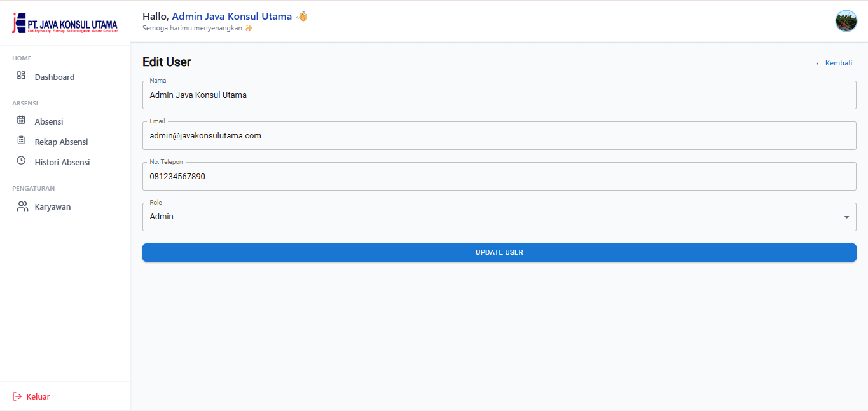Click the Keluar logout icon
This screenshot has width=868, height=411.
(x=17, y=396)
